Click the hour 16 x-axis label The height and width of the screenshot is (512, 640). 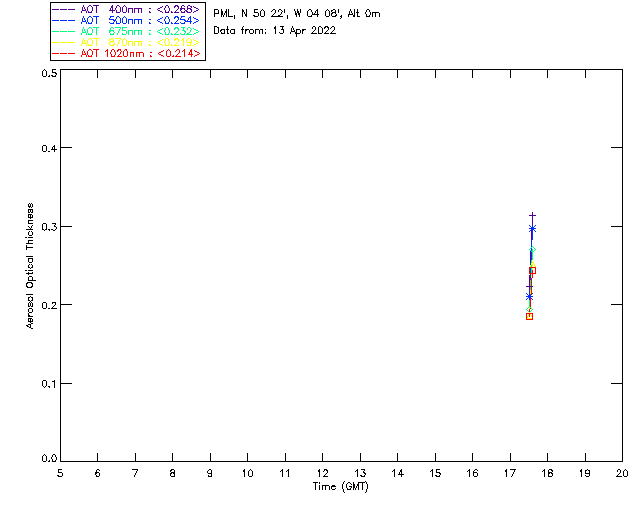(472, 473)
